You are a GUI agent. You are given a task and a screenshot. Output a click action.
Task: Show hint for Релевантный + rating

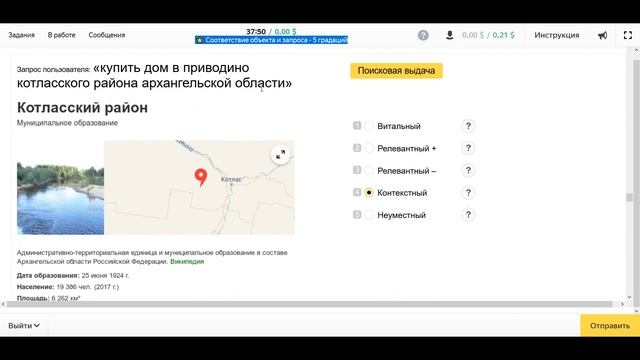pyautogui.click(x=468, y=148)
